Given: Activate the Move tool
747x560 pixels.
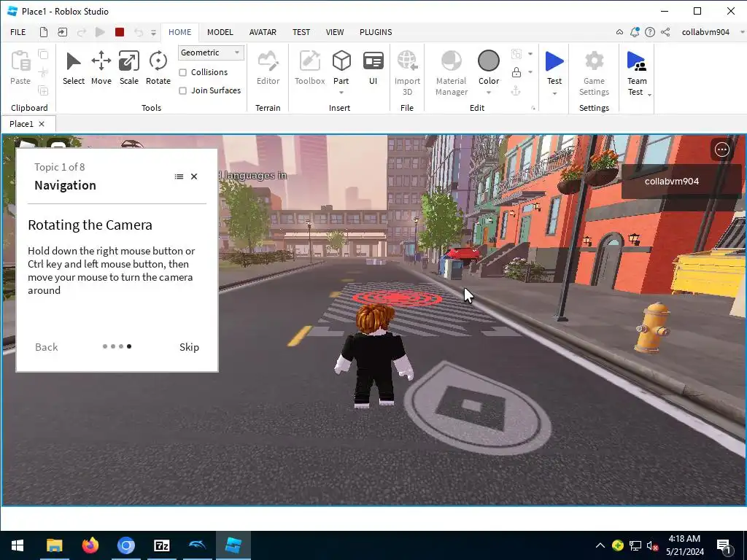Looking at the screenshot, I should pos(101,69).
